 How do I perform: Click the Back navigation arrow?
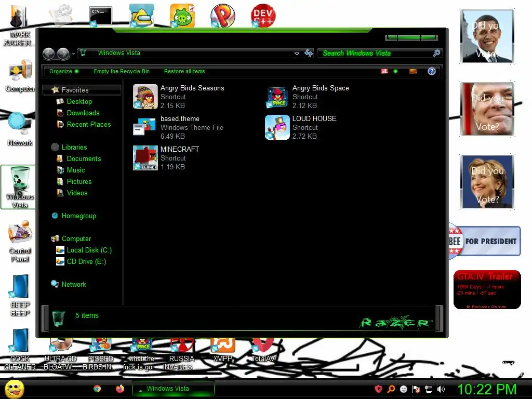point(48,54)
